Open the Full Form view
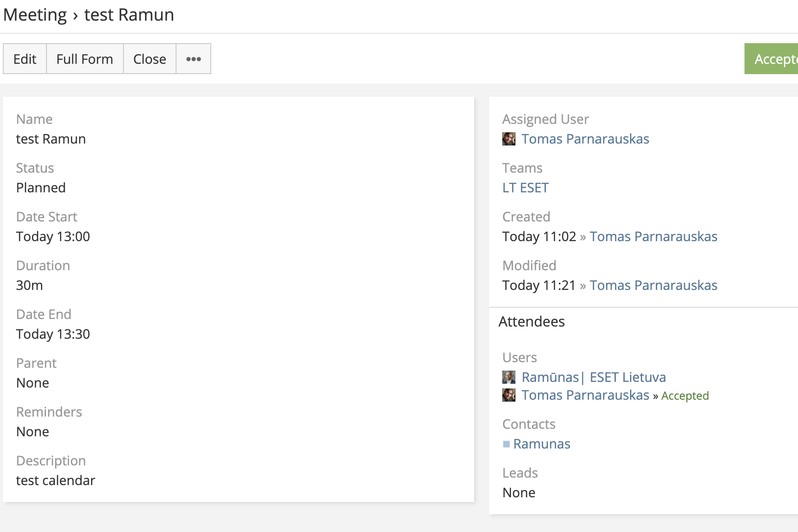Screen dimensions: 798x532 84,59
